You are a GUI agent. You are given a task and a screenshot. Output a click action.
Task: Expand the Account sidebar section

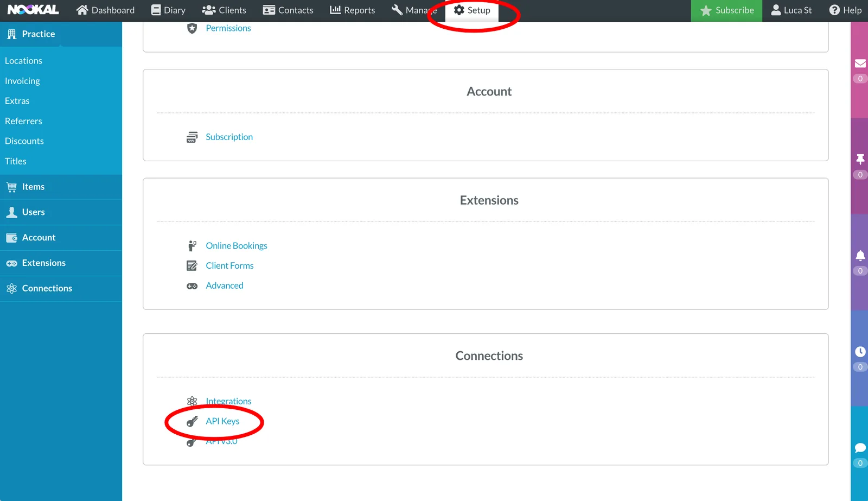coord(61,238)
